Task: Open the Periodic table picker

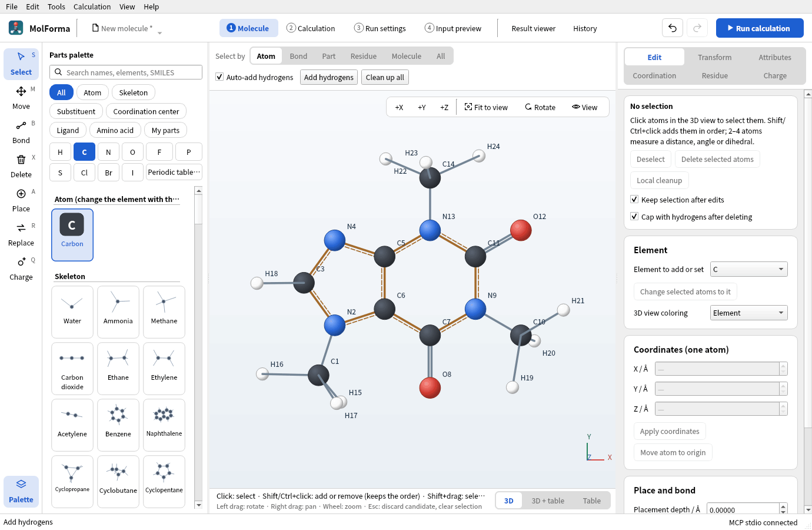Action: click(x=174, y=173)
